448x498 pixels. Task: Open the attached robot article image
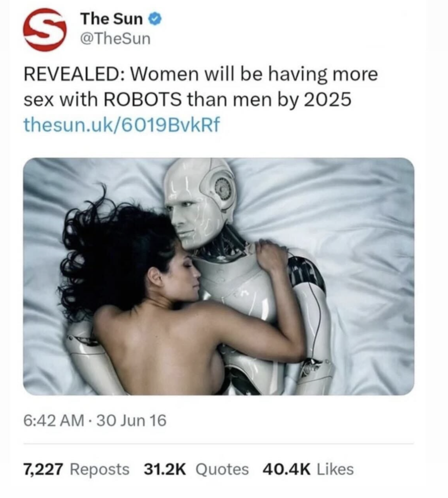click(219, 276)
